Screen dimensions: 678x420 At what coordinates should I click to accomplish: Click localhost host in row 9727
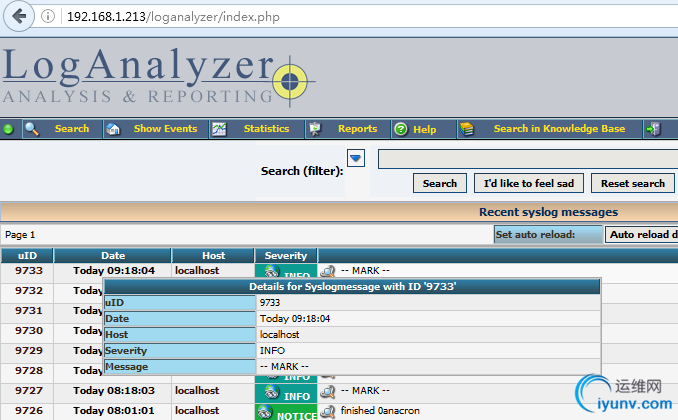pos(197,391)
